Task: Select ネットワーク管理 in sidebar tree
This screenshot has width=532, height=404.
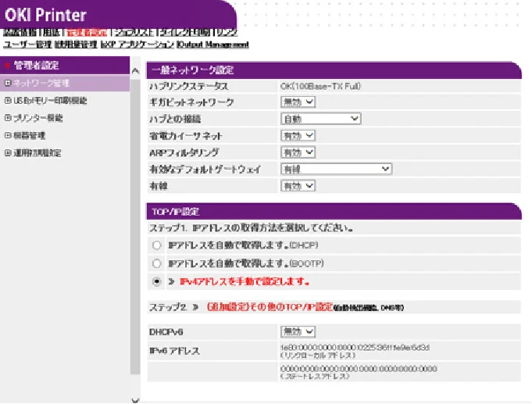Action: (x=41, y=83)
